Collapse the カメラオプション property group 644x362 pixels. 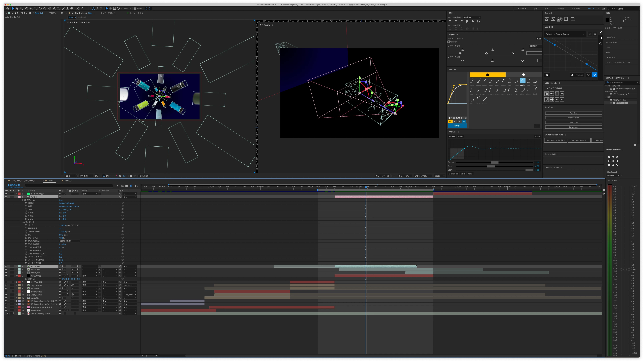tap(20, 222)
